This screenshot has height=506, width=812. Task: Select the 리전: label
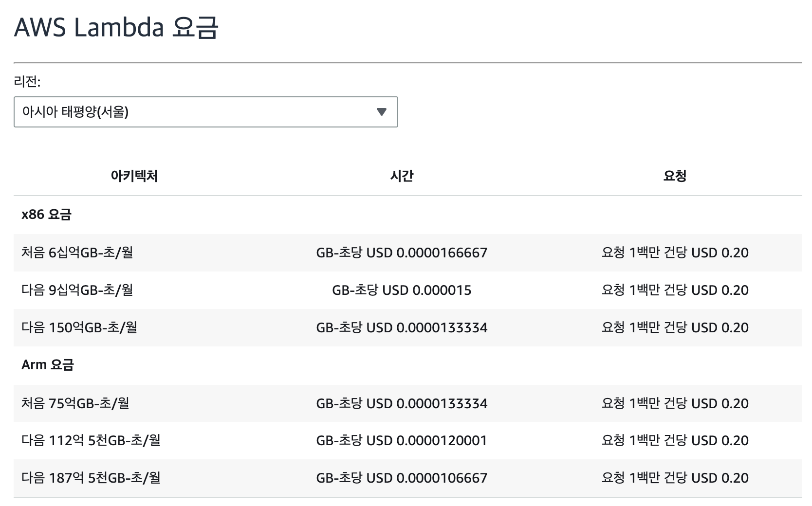(27, 81)
